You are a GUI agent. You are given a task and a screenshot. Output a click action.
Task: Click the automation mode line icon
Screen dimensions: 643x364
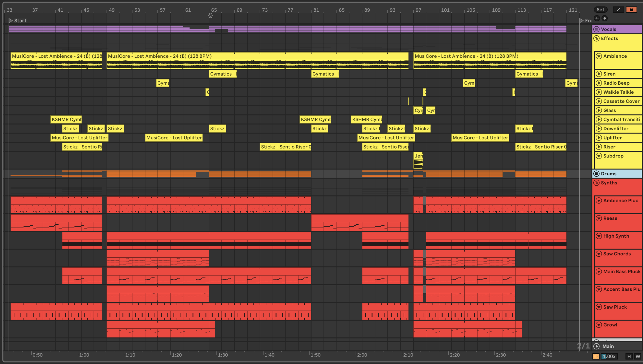(618, 10)
